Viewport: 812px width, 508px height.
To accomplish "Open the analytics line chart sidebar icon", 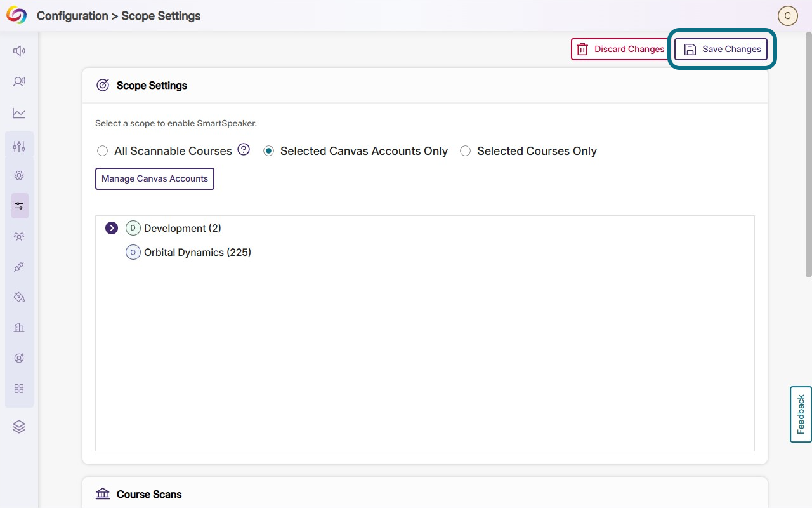I will point(19,113).
